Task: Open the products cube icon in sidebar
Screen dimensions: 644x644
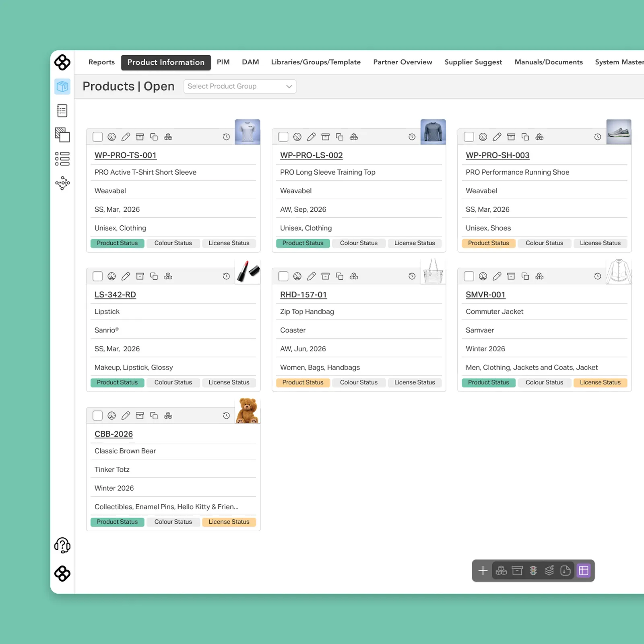Action: pos(62,87)
